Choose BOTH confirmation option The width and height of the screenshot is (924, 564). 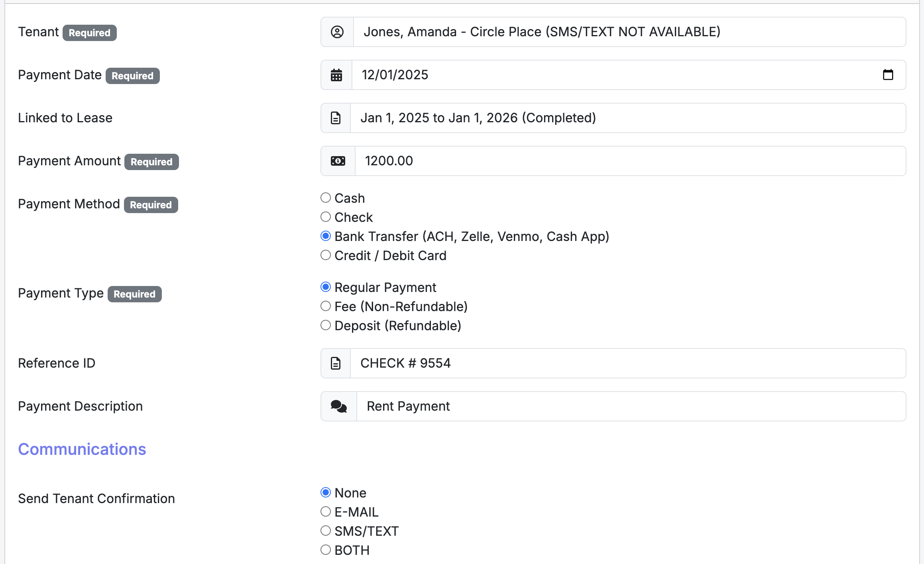[x=326, y=550]
